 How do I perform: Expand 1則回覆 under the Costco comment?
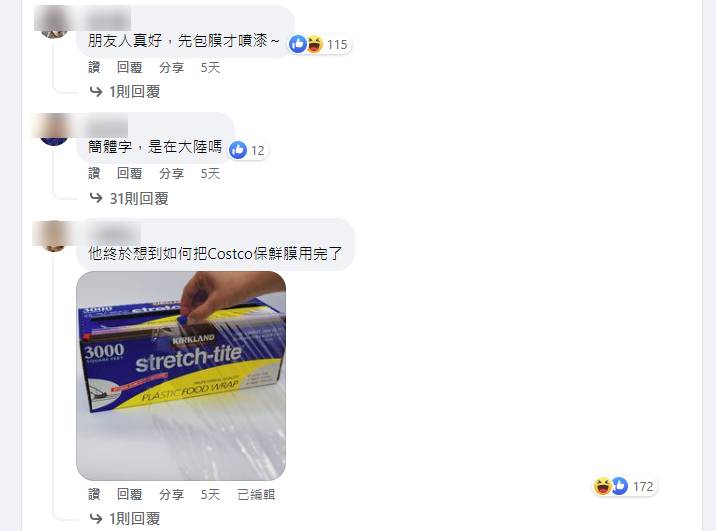coord(125,519)
